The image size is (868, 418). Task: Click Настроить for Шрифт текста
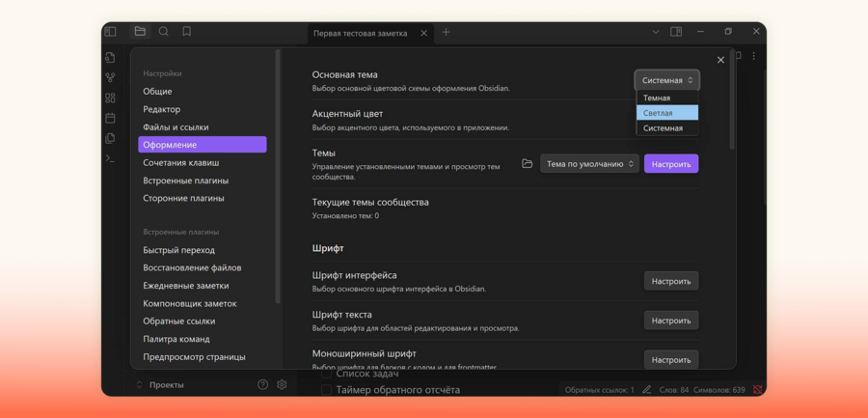(x=671, y=320)
